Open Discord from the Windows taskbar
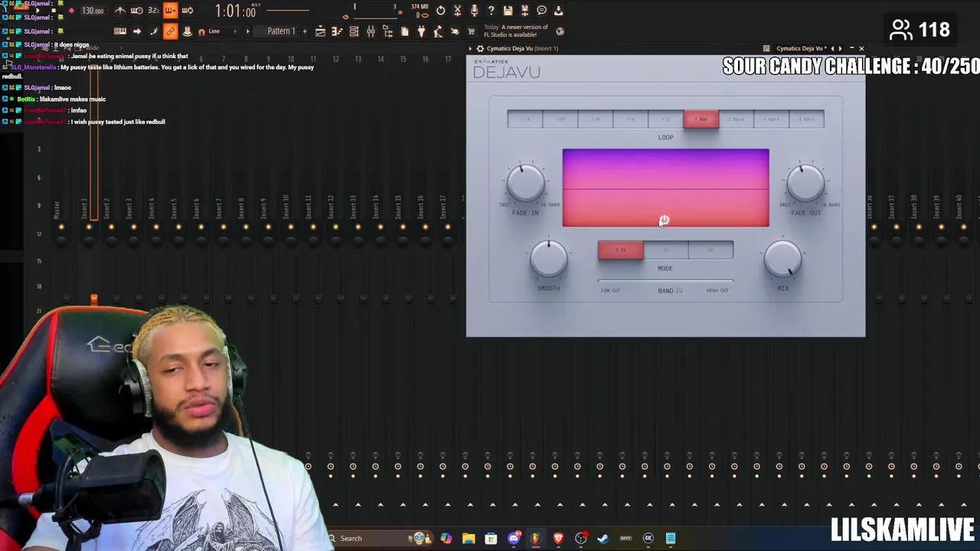Viewport: 980px width, 551px height. coord(514,538)
